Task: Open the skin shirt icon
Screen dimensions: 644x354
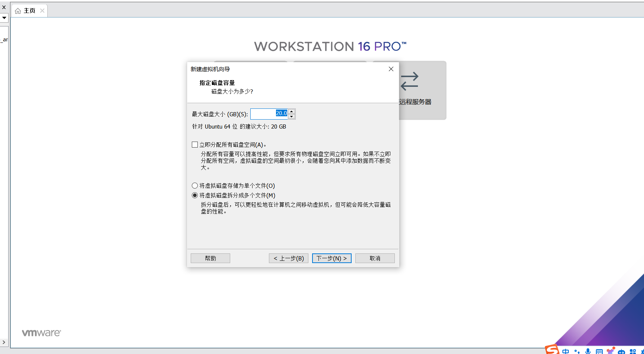Action: coord(610,351)
